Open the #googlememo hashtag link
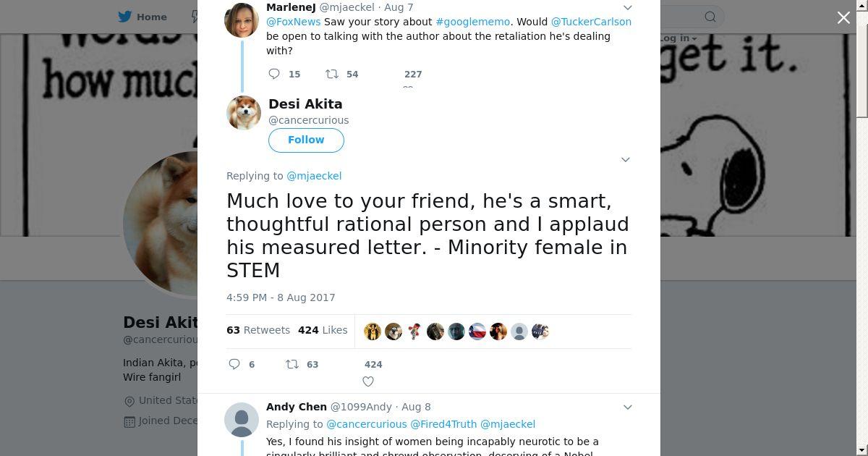The width and height of the screenshot is (868, 456). tap(472, 22)
